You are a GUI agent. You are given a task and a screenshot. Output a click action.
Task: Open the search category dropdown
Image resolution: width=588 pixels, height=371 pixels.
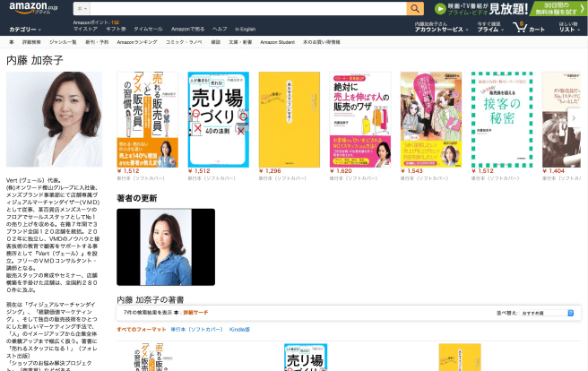82,8
